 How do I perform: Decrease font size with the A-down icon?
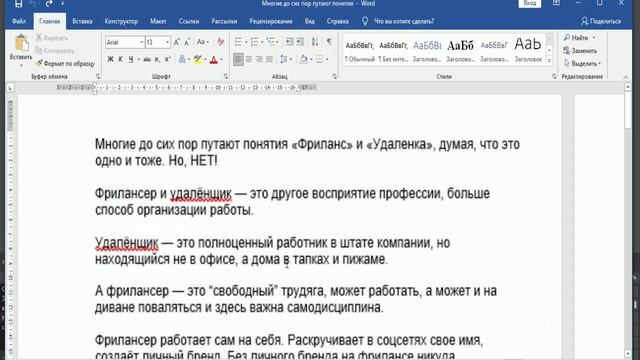point(187,42)
